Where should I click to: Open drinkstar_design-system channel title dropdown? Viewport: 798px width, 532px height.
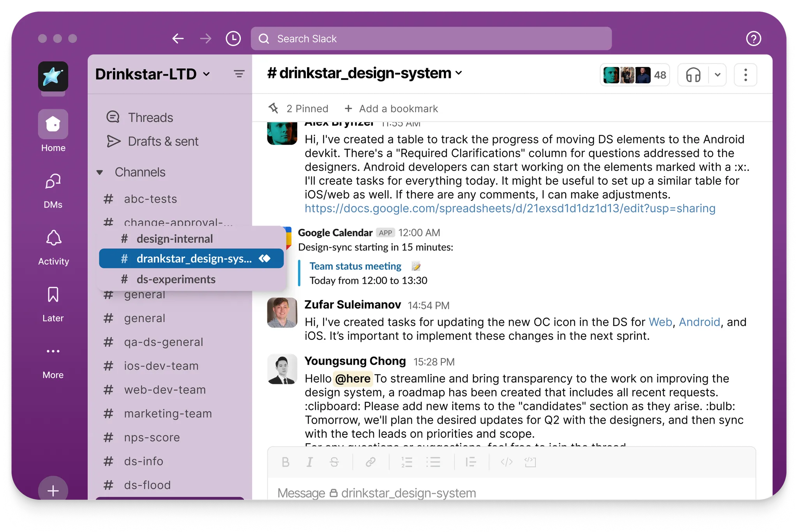[x=365, y=73]
